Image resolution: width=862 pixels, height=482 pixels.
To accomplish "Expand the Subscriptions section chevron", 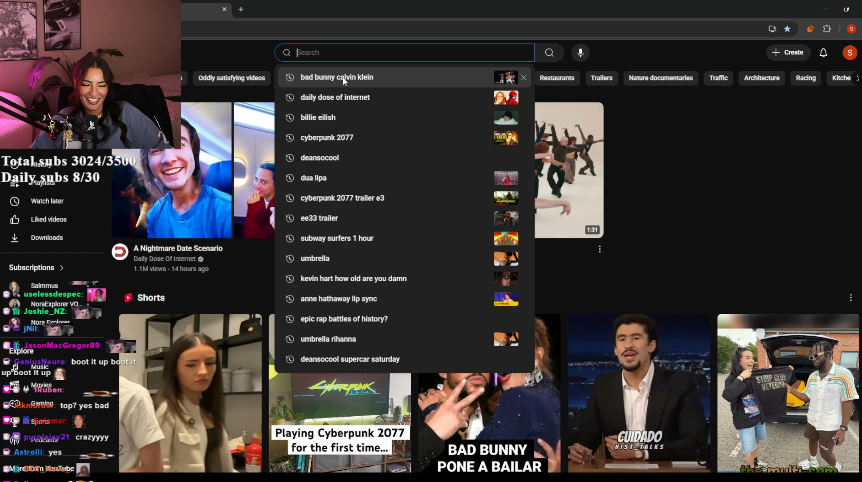I will click(61, 268).
